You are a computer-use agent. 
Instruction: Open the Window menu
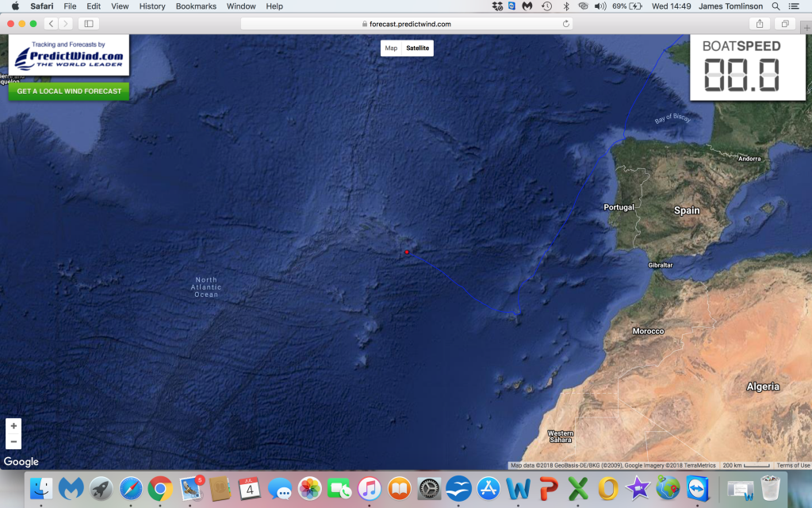tap(241, 6)
